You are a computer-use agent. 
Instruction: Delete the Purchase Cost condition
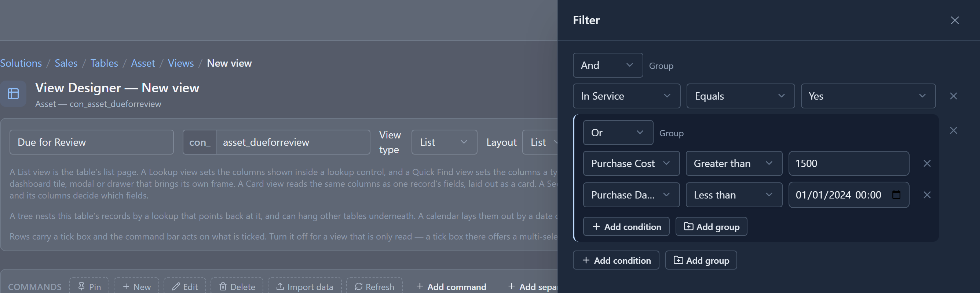927,163
